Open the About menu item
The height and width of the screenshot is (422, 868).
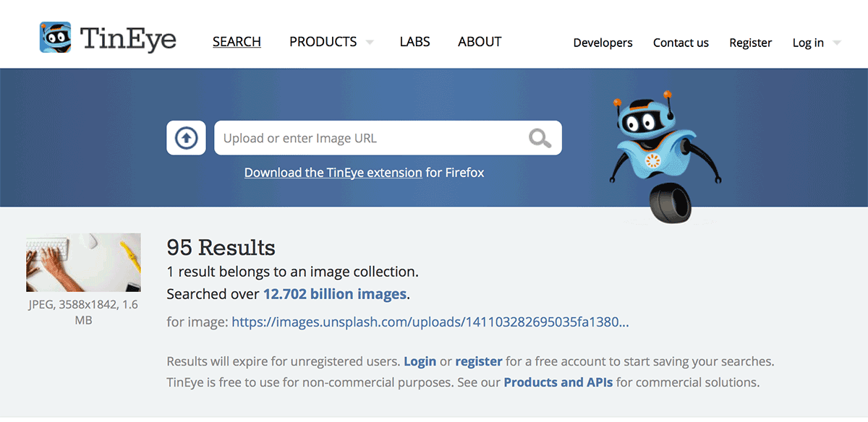point(480,42)
